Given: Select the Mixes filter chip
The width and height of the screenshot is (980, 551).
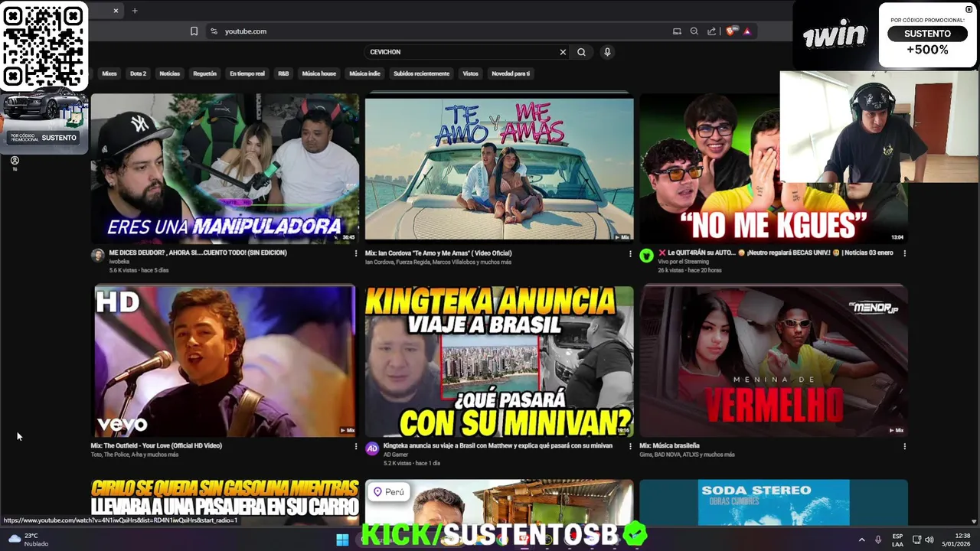Looking at the screenshot, I should 109,73.
